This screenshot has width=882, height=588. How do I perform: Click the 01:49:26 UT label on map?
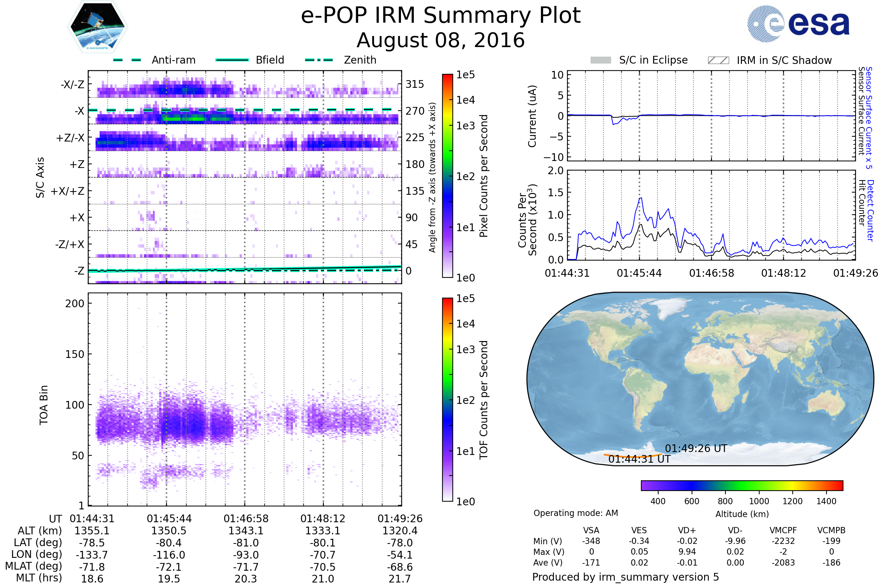tap(696, 448)
